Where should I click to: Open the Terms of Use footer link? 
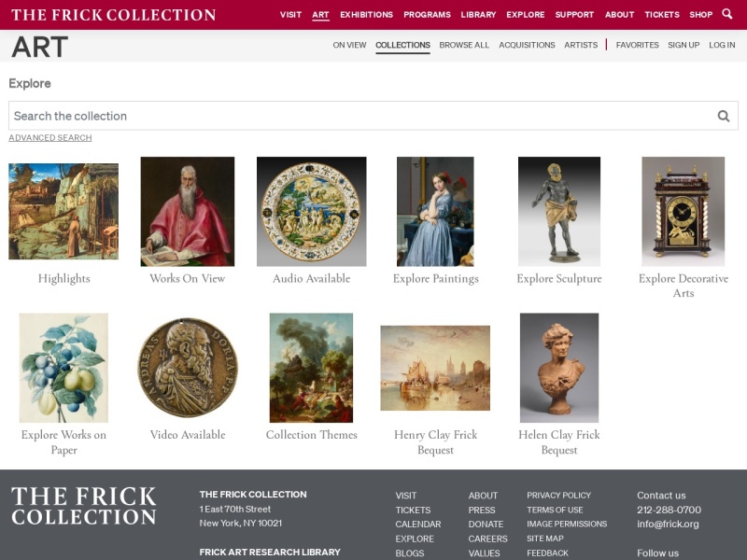[x=555, y=510]
